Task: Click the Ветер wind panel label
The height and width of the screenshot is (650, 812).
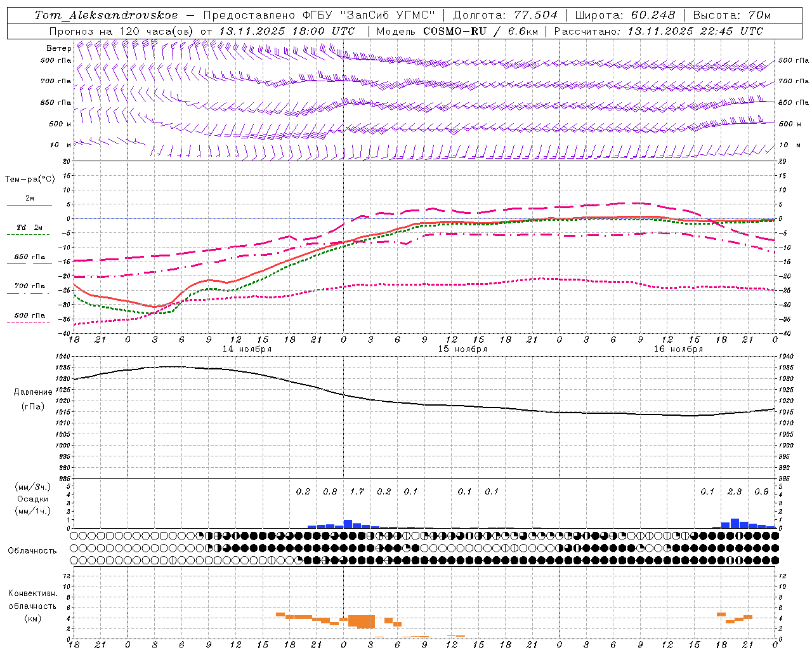Action: (59, 48)
